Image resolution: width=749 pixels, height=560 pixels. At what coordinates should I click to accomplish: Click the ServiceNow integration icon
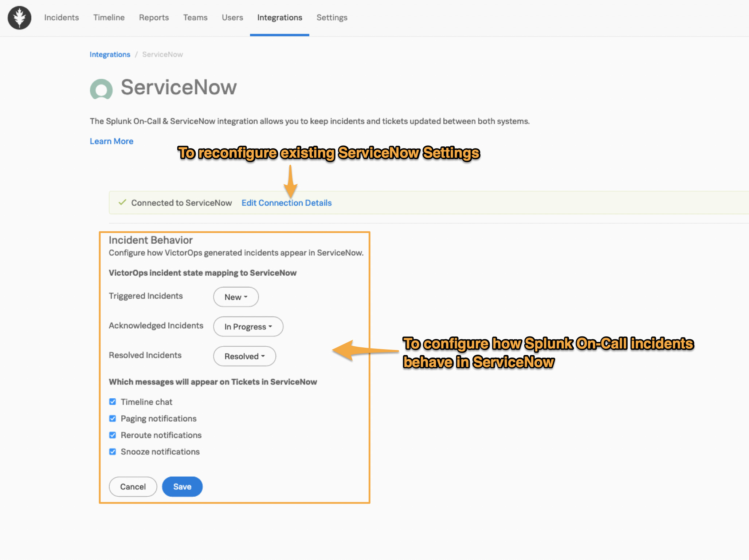[x=101, y=88]
